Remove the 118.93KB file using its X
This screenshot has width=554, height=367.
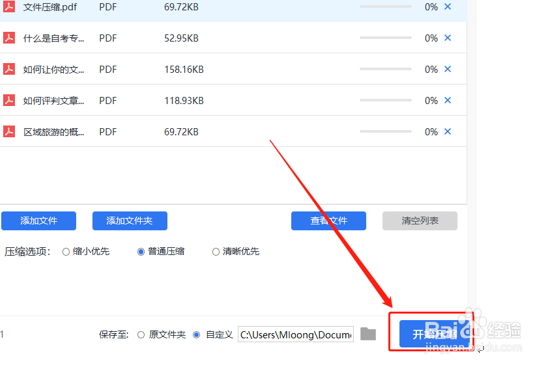[448, 100]
